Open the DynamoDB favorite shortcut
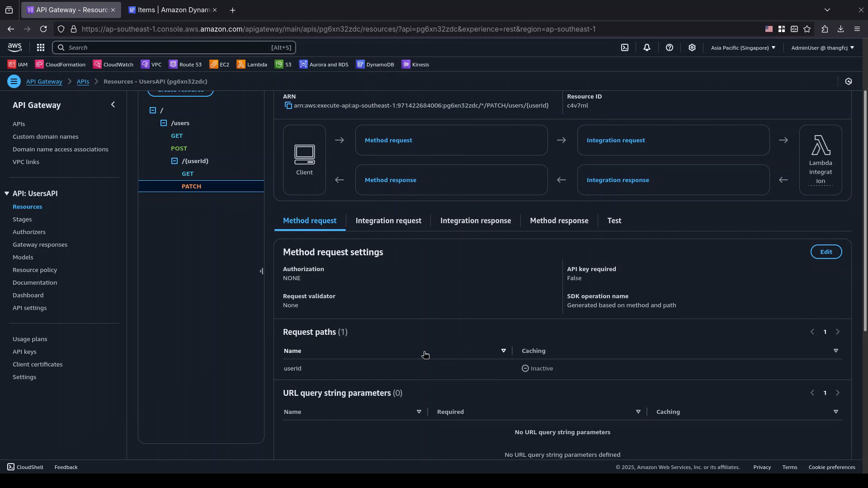This screenshot has height=488, width=868. (x=375, y=65)
